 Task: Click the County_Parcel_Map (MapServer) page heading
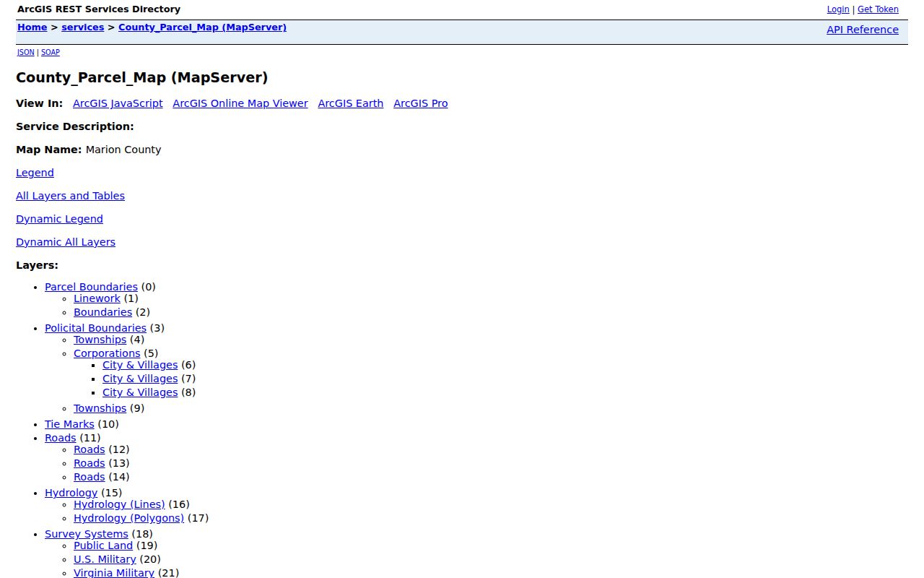point(142,77)
